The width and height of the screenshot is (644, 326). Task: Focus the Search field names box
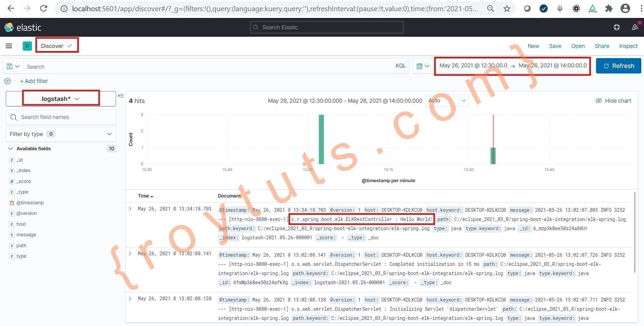pos(61,117)
